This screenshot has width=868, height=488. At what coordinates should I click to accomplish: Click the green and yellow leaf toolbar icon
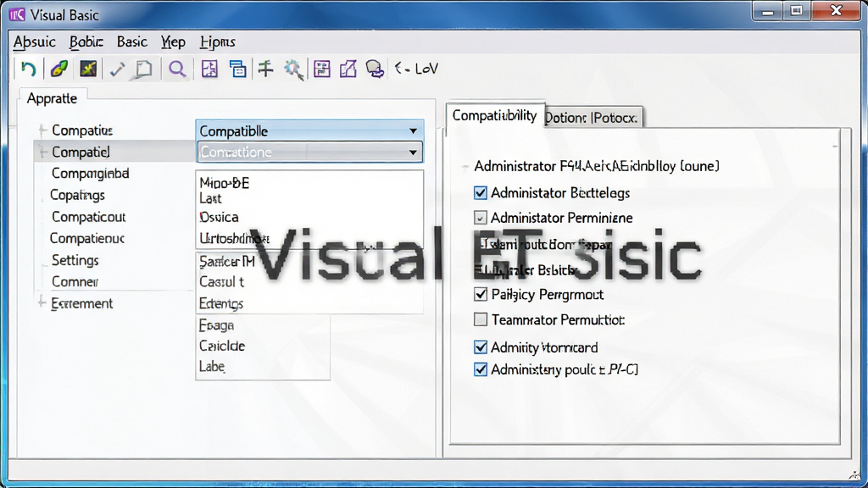coord(58,69)
